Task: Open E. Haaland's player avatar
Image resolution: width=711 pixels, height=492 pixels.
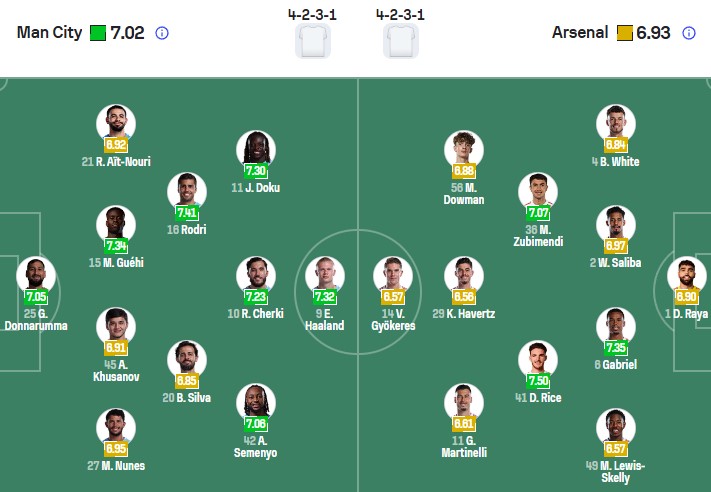Action: [x=325, y=274]
